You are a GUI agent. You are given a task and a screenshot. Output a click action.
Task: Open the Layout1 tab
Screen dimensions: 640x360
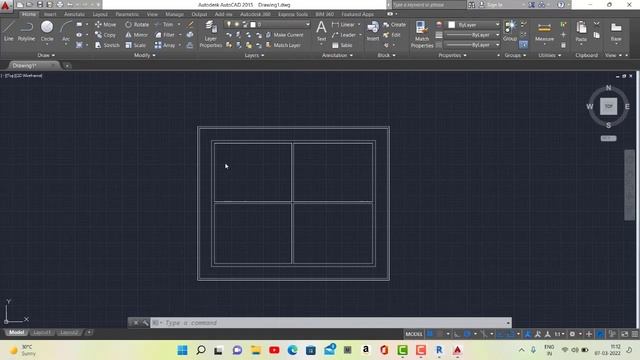coord(42,333)
